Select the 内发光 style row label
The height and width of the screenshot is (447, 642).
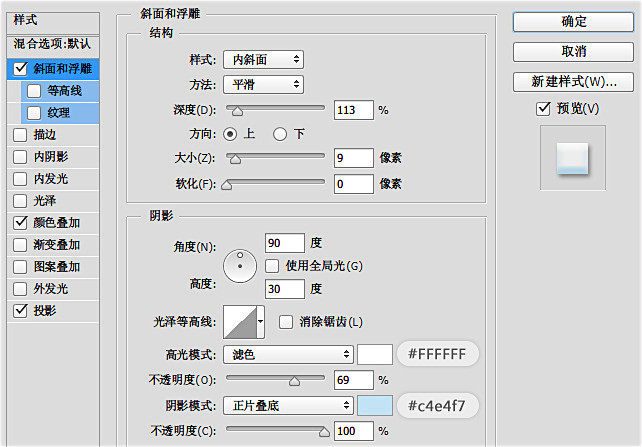[x=51, y=179]
